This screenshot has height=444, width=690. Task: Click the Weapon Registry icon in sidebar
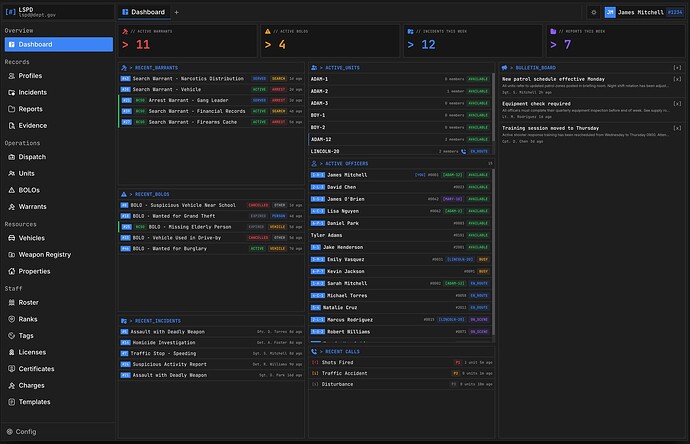click(x=11, y=254)
